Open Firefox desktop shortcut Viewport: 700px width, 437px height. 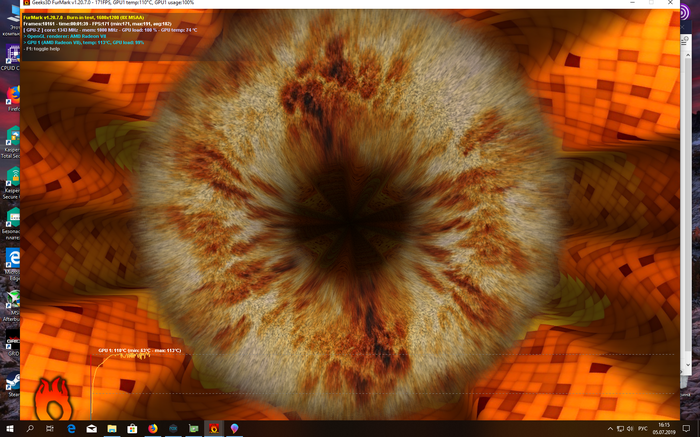(13, 98)
